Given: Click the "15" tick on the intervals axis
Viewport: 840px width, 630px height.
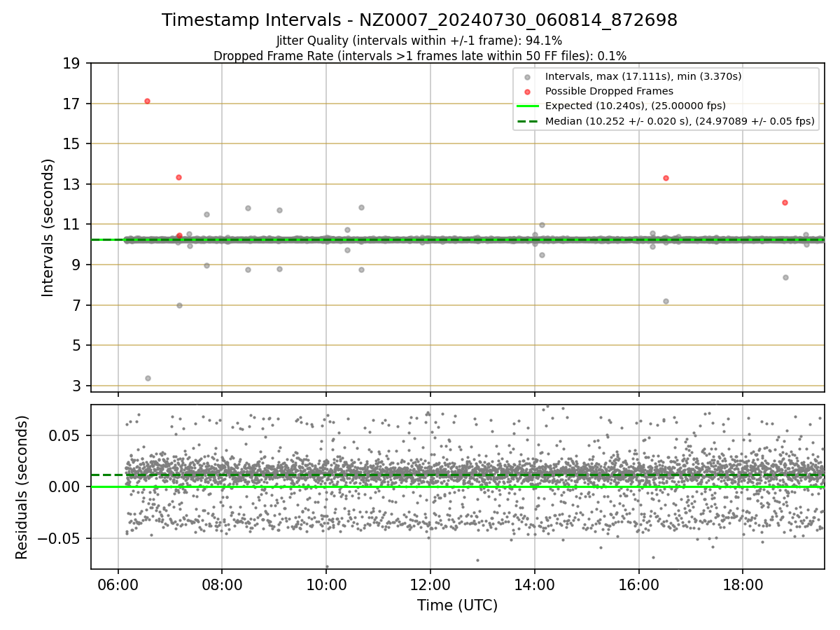Looking at the screenshot, I should tap(72, 143).
